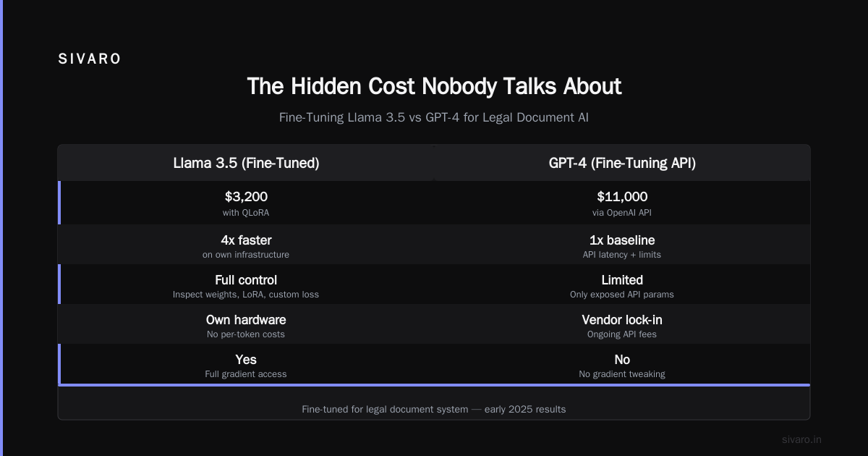Click the Limited entry
The image size is (868, 456).
click(622, 279)
